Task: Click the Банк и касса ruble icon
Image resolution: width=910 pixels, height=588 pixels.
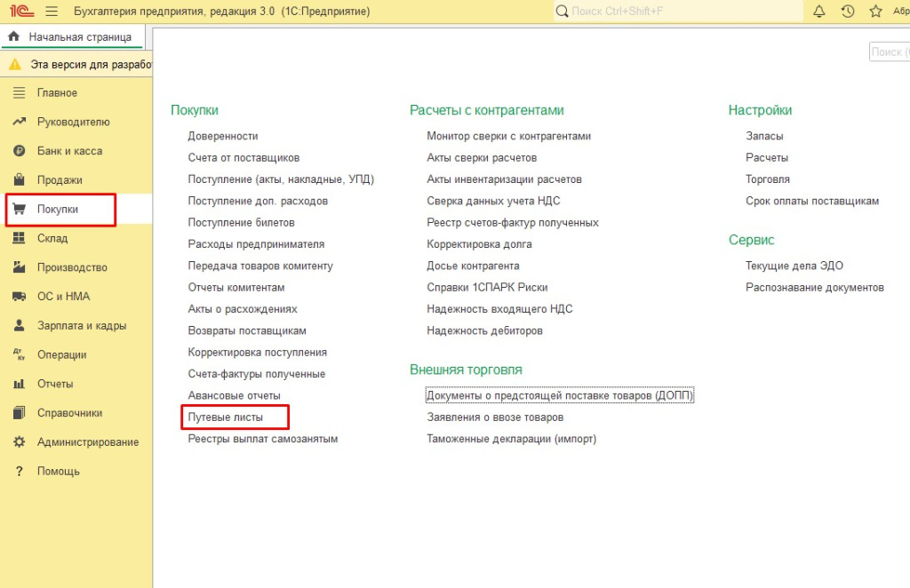Action: click(x=20, y=151)
